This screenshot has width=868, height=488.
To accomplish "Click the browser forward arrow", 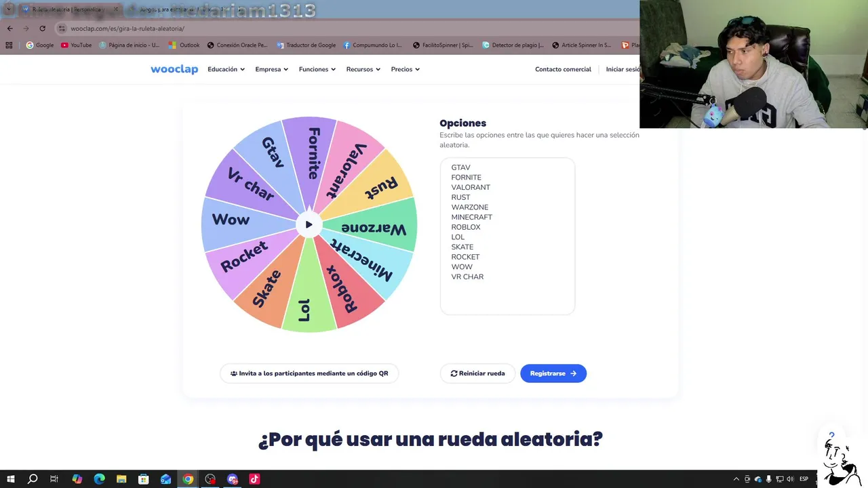I will click(26, 28).
